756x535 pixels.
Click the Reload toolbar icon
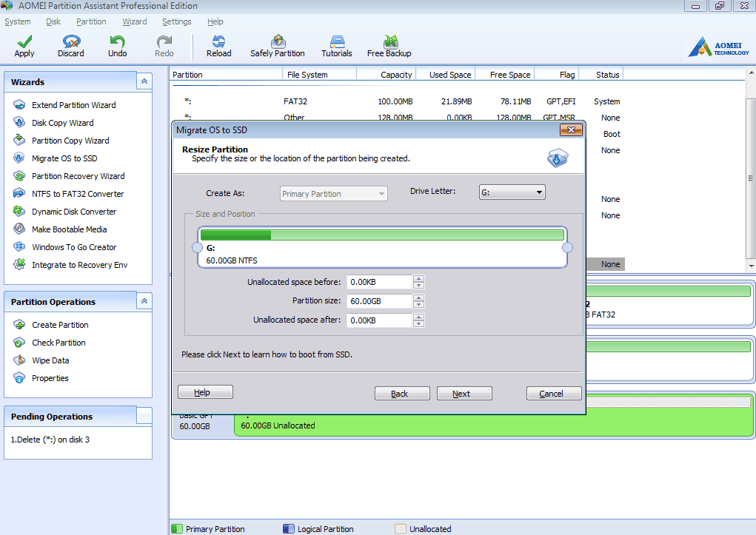[x=218, y=42]
